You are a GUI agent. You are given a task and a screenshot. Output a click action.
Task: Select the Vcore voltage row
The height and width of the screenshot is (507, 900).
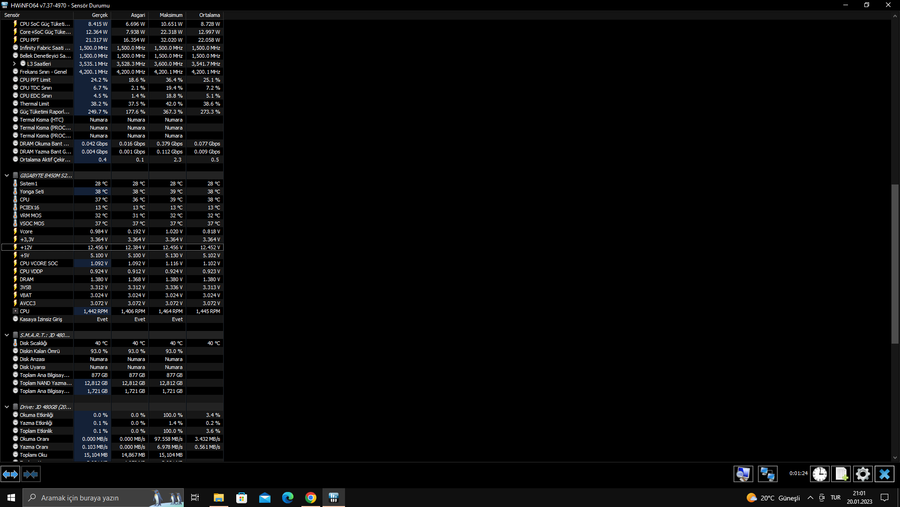click(x=112, y=231)
